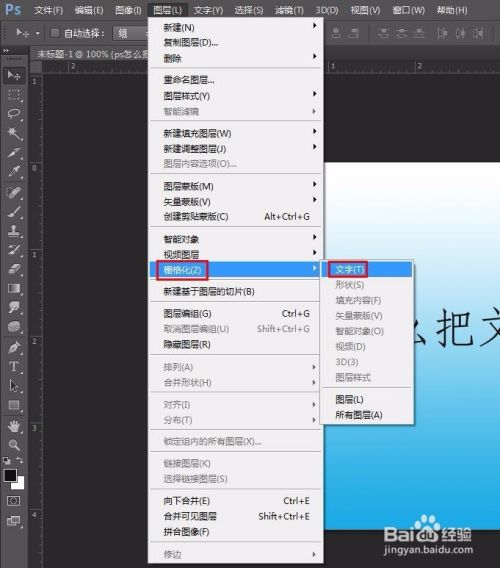Choose 图层编组(G) menu entry
The height and width of the screenshot is (568, 500).
point(236,314)
